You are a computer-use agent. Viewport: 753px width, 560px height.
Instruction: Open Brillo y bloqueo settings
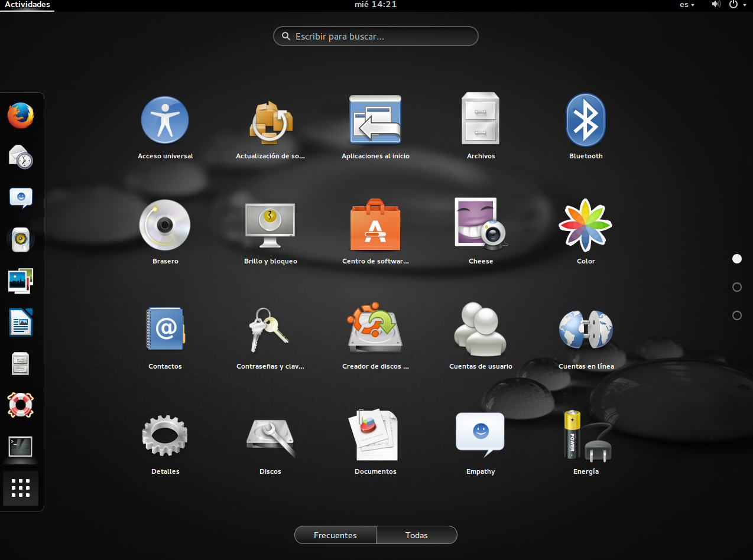270,226
